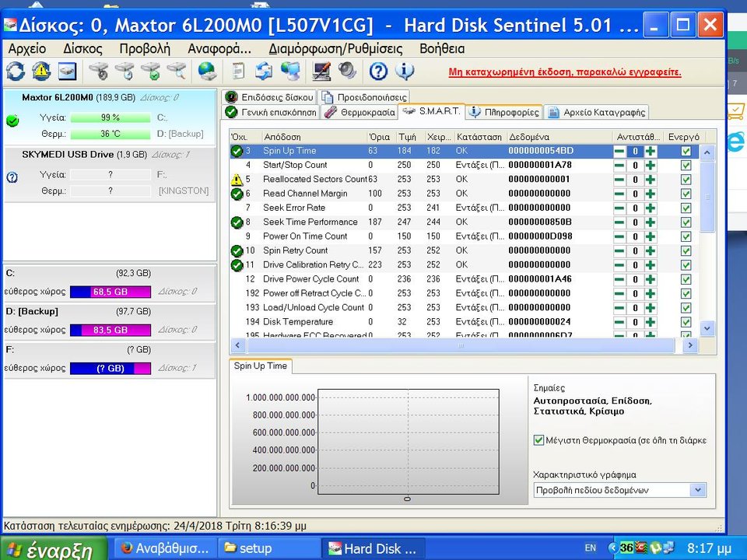Click the question mark icon beside SKYMEDI drive

[x=12, y=177]
